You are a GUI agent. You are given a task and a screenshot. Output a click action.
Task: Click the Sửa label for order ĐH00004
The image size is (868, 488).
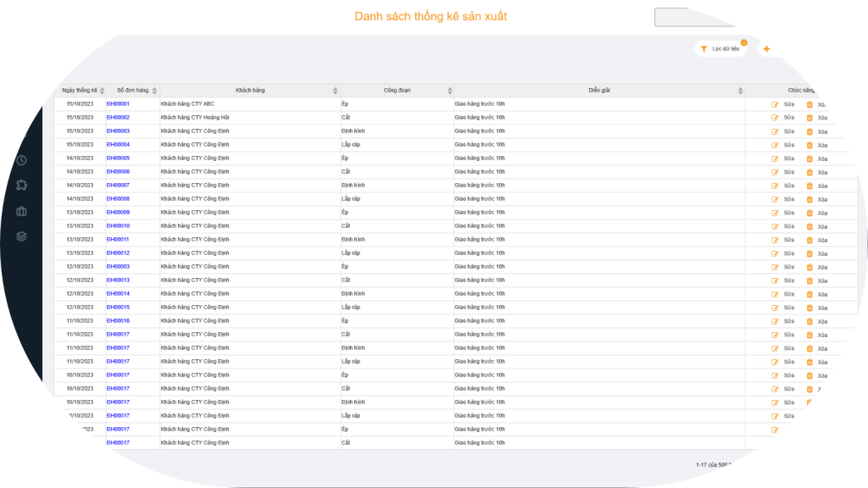pyautogui.click(x=788, y=145)
